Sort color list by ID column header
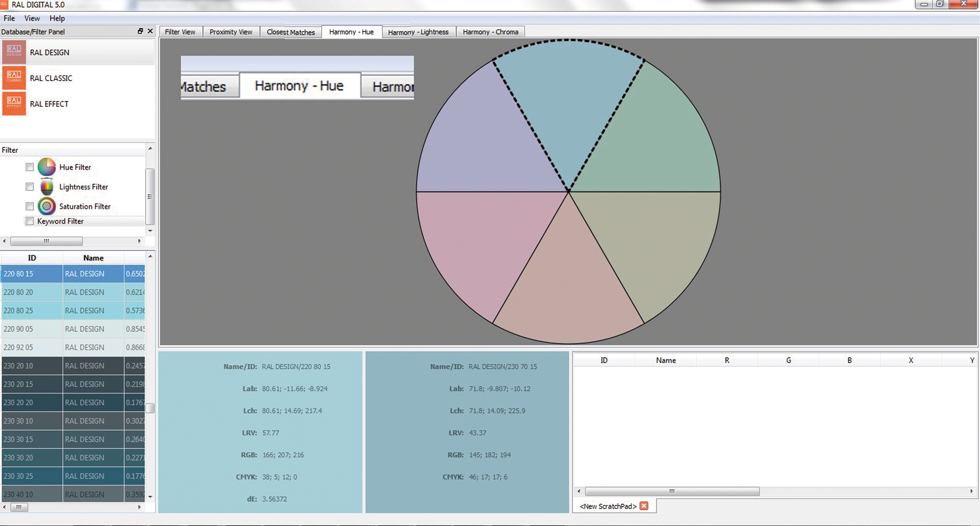This screenshot has width=980, height=526. click(32, 258)
